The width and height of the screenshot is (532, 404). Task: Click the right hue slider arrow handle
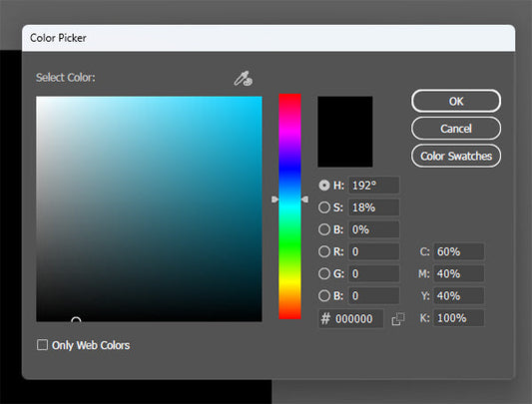304,200
